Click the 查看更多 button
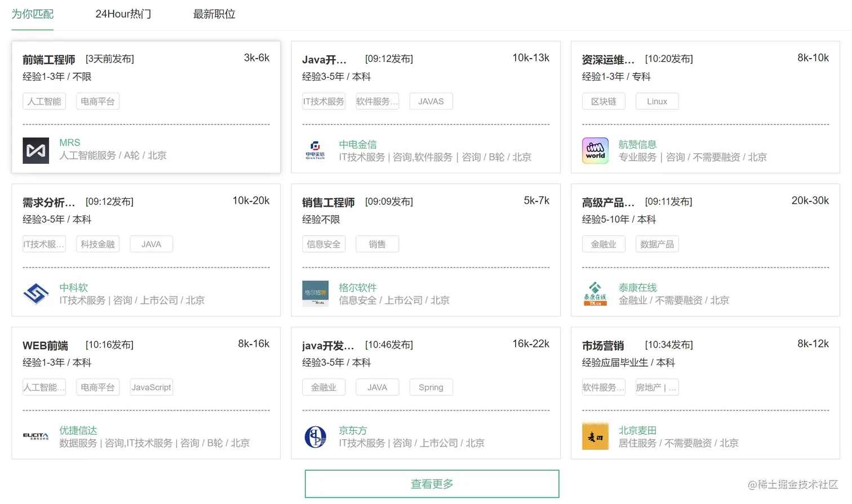The width and height of the screenshot is (852, 504). [431, 483]
